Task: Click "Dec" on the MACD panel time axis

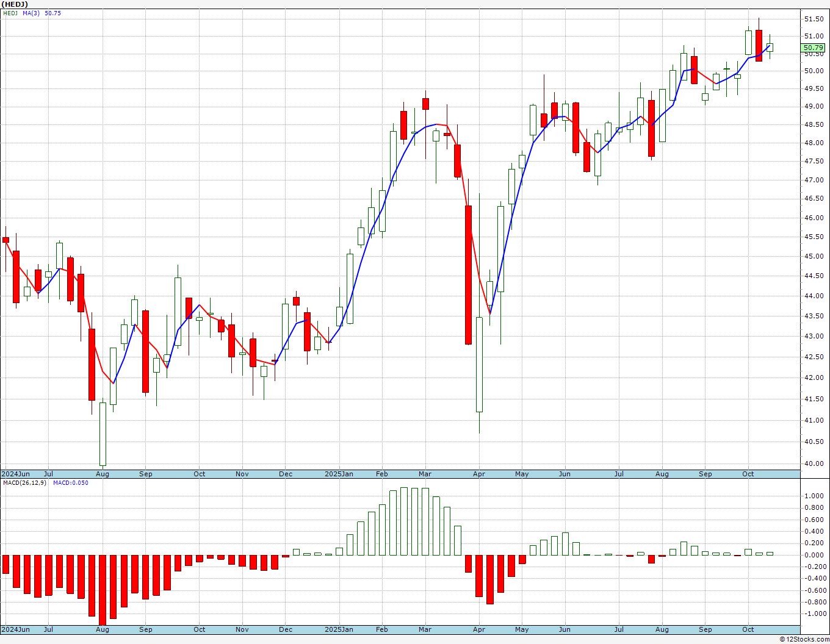Action: (286, 629)
